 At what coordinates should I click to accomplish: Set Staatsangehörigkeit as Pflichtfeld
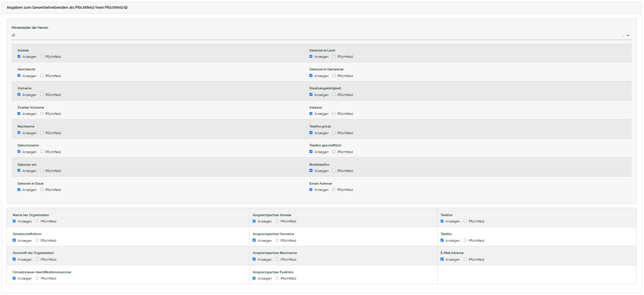point(334,95)
